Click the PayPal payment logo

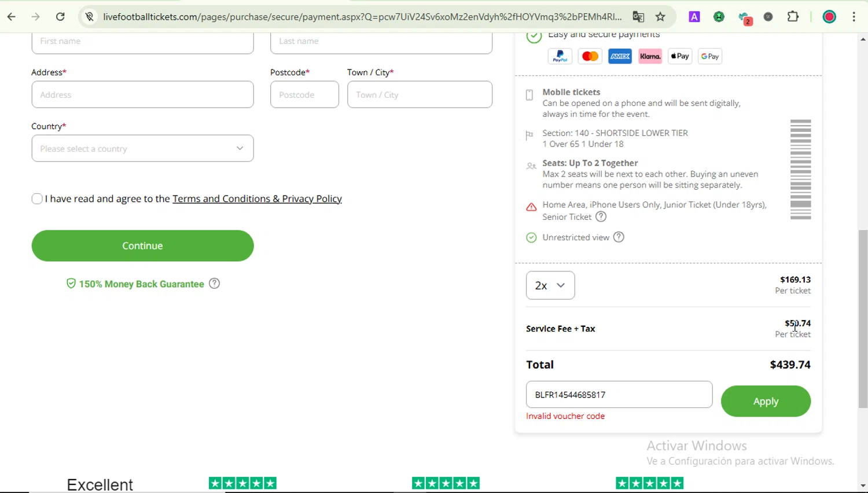pyautogui.click(x=560, y=56)
